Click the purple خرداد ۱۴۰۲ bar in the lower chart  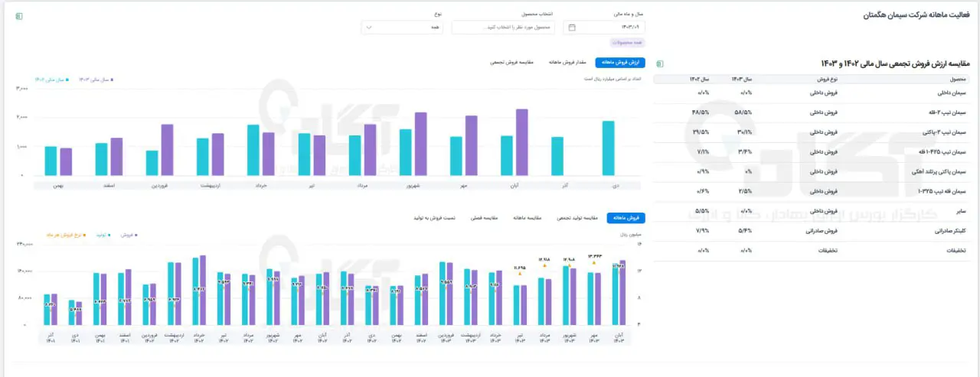203,290
